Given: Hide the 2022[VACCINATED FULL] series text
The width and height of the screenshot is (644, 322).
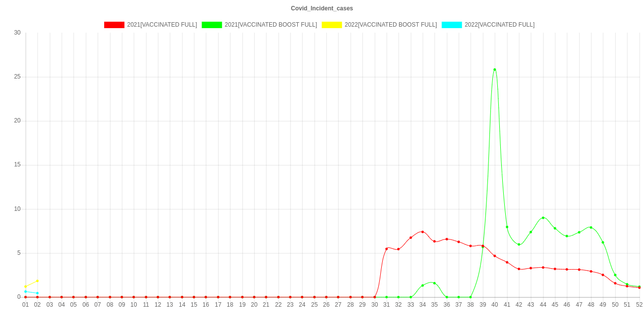Looking at the screenshot, I should [499, 25].
